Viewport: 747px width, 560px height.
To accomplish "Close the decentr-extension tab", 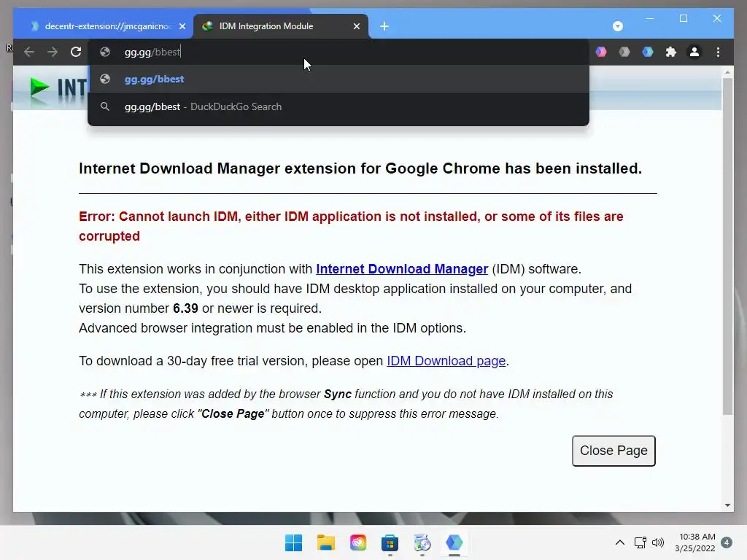I will pos(182,26).
